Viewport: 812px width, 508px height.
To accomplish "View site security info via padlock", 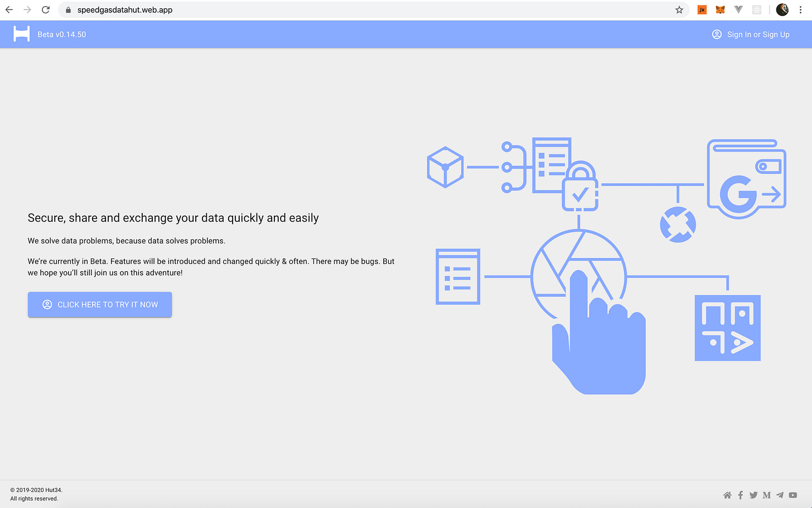I will point(69,10).
